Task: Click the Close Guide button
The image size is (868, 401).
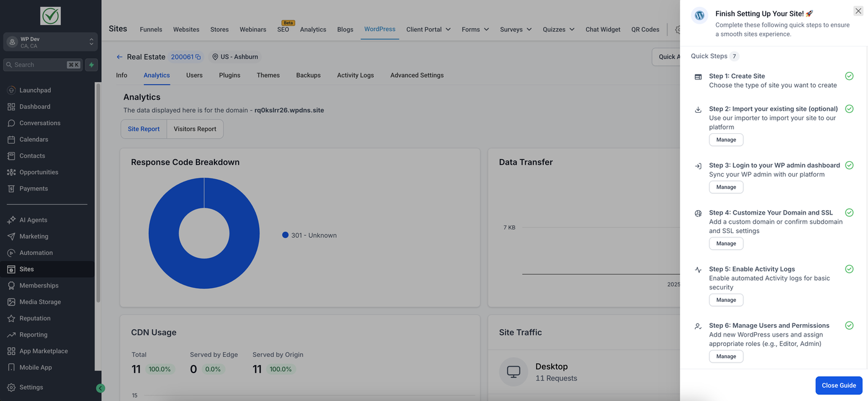Action: (838, 386)
